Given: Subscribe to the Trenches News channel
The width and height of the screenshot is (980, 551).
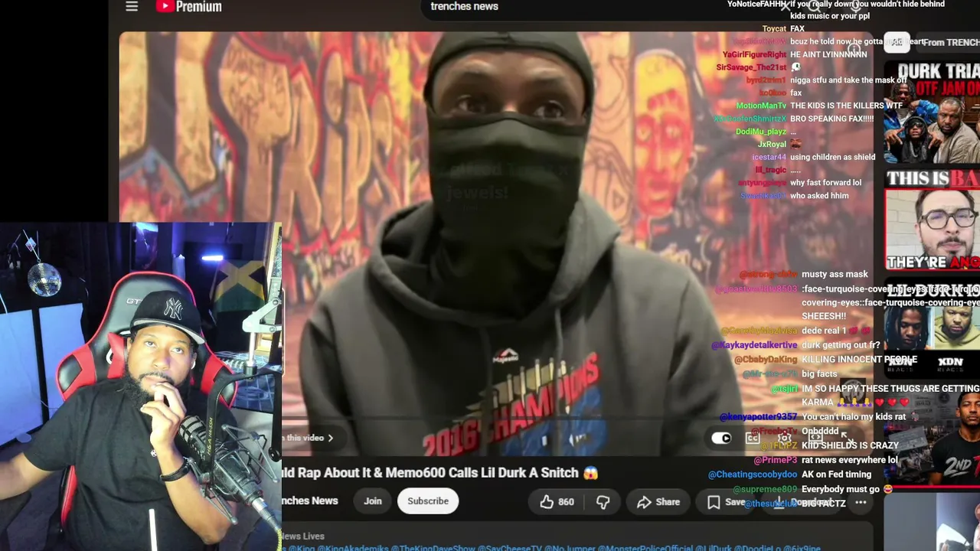Looking at the screenshot, I should click(x=428, y=501).
